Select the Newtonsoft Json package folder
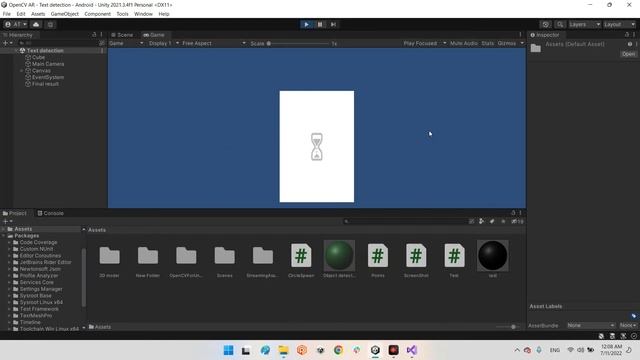The image size is (640, 360). pyautogui.click(x=40, y=269)
